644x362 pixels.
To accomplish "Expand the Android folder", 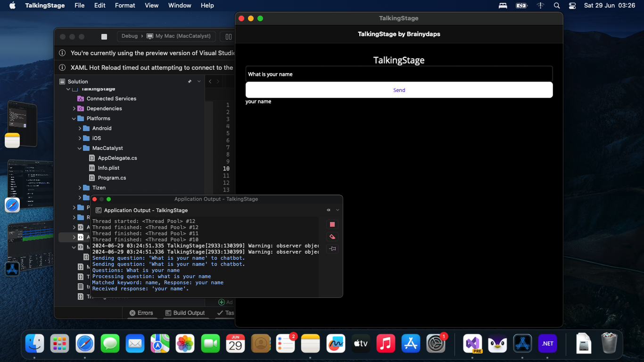I will [80, 128].
